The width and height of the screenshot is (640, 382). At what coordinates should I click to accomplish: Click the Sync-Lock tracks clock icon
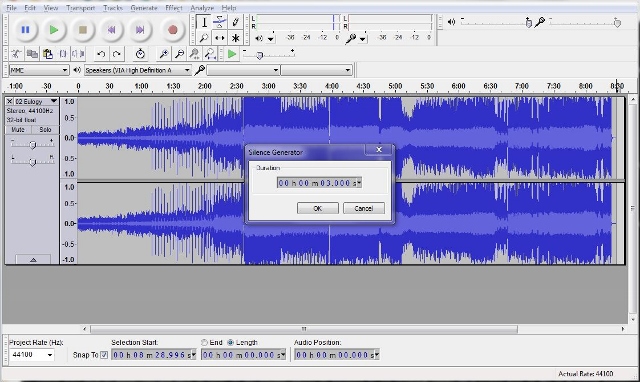[x=140, y=54]
